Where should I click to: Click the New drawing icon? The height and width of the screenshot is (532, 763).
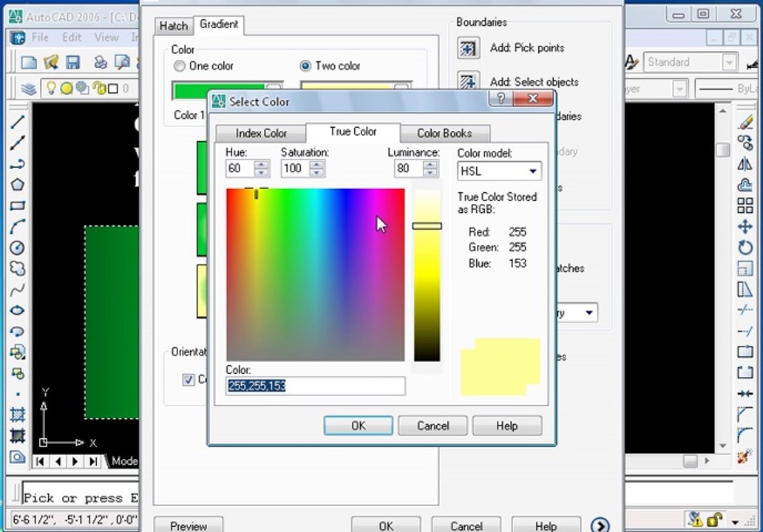coord(29,62)
